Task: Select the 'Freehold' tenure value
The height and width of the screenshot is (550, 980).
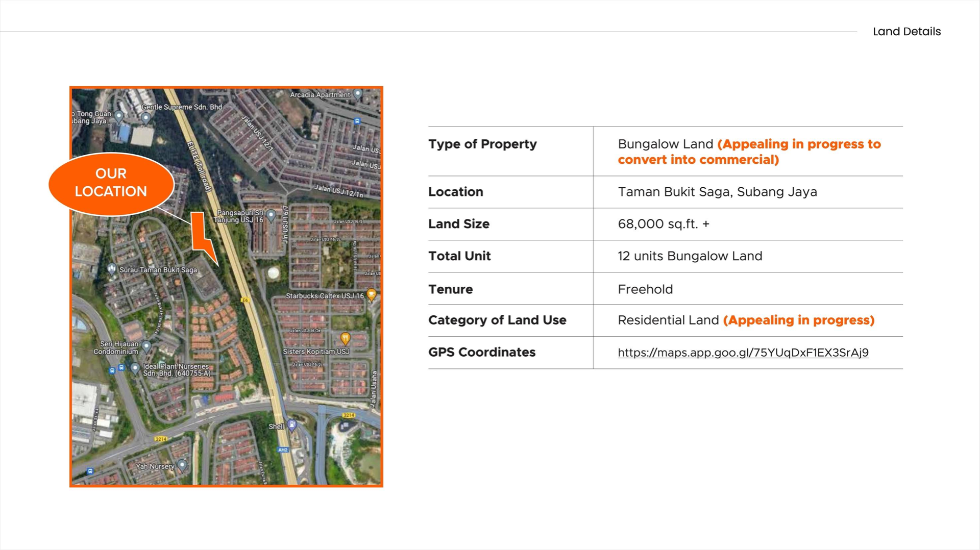Action: point(645,289)
